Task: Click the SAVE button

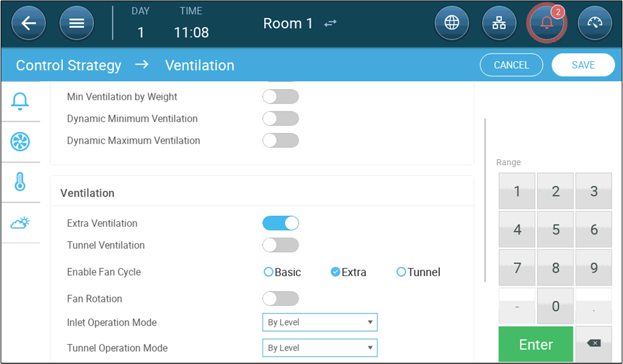Action: click(583, 65)
